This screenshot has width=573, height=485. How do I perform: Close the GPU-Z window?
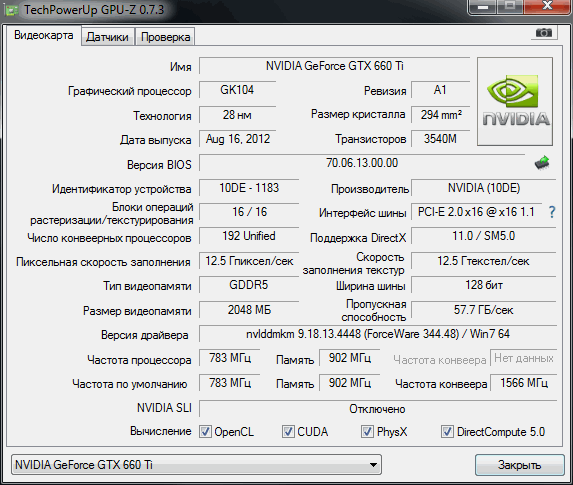[x=547, y=6]
